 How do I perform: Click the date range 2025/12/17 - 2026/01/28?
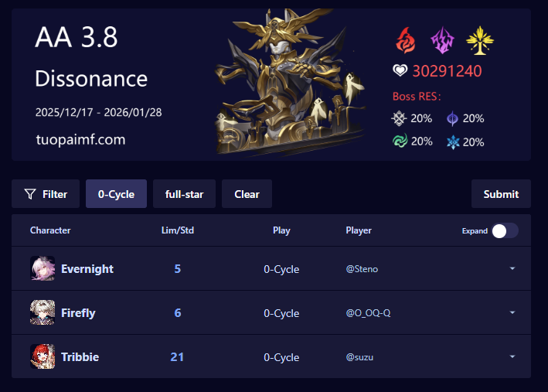point(99,112)
